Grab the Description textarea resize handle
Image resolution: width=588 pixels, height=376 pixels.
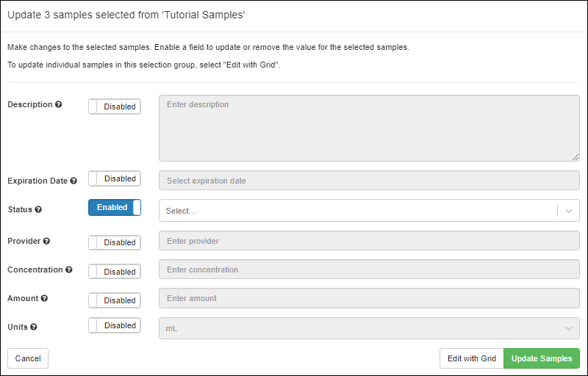[x=576, y=157]
